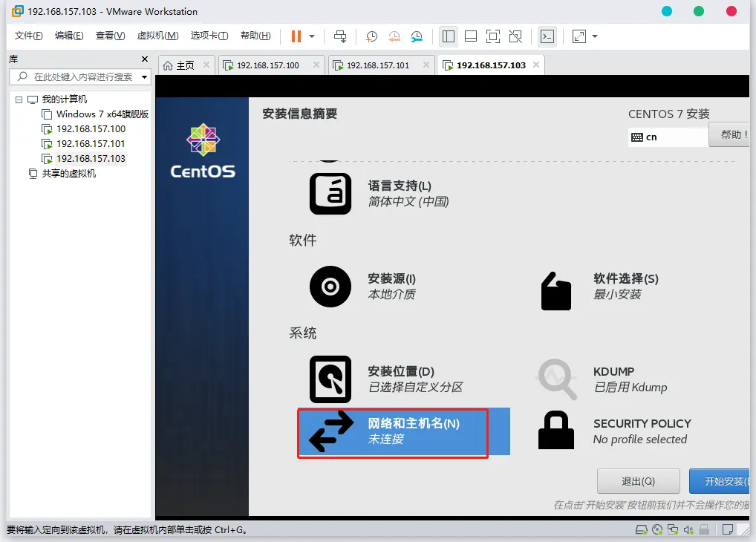Toggle the thumbnail bar layout icon
Viewport: 756px width, 542px height.
[471, 36]
